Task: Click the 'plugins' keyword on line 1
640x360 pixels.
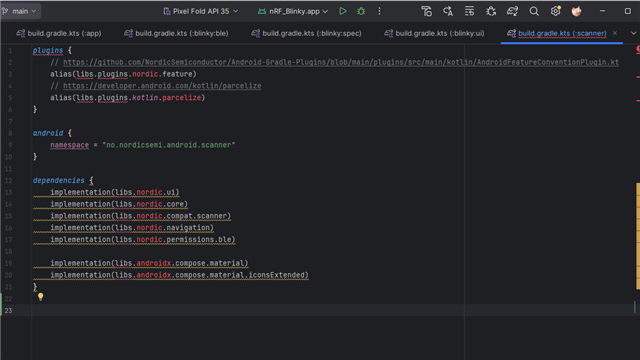Action: [48, 50]
